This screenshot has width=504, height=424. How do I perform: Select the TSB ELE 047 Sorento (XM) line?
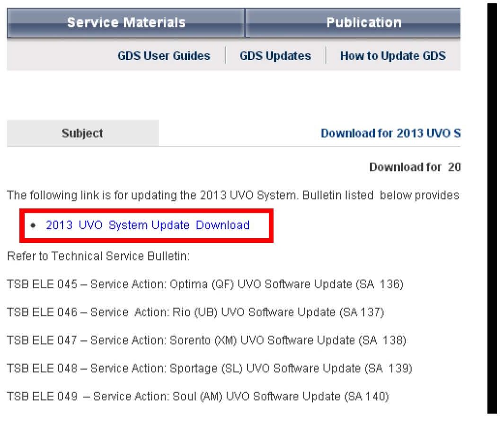[206, 340]
